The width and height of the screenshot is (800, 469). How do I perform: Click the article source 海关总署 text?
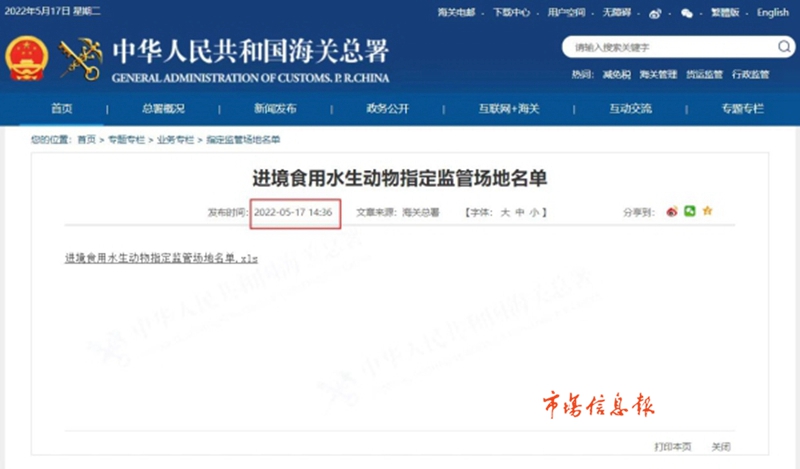(421, 212)
